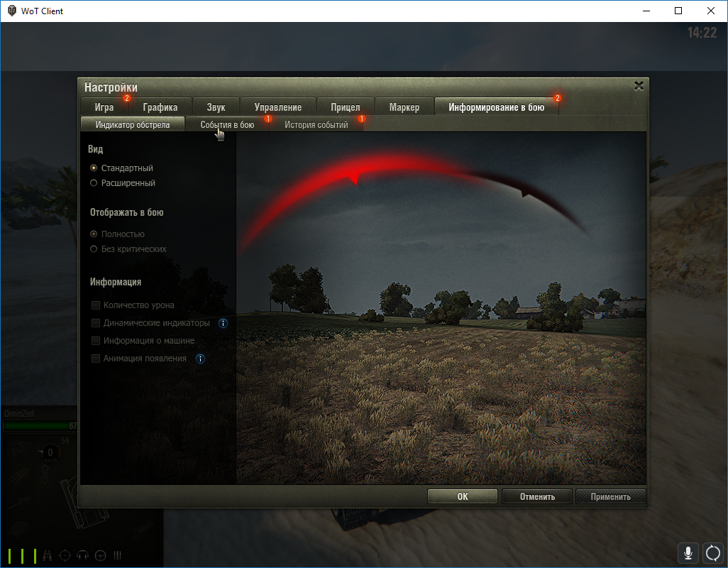Open info tooltip for Динамические индикаторы
Image resolution: width=728 pixels, height=568 pixels.
tap(223, 323)
